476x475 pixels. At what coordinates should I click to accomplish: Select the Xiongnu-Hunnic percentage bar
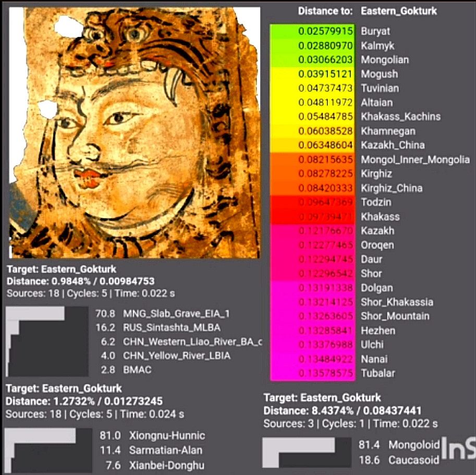pyautogui.click(x=40, y=436)
